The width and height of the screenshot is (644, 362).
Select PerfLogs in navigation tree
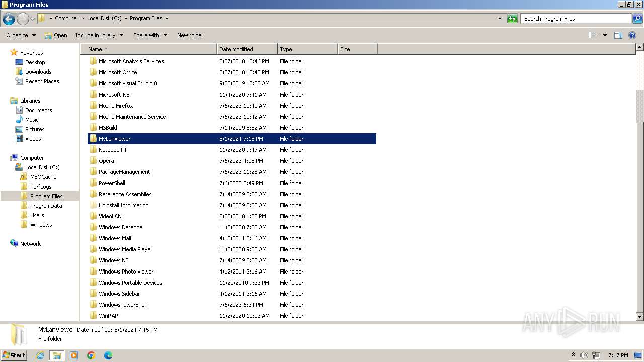[x=41, y=187]
